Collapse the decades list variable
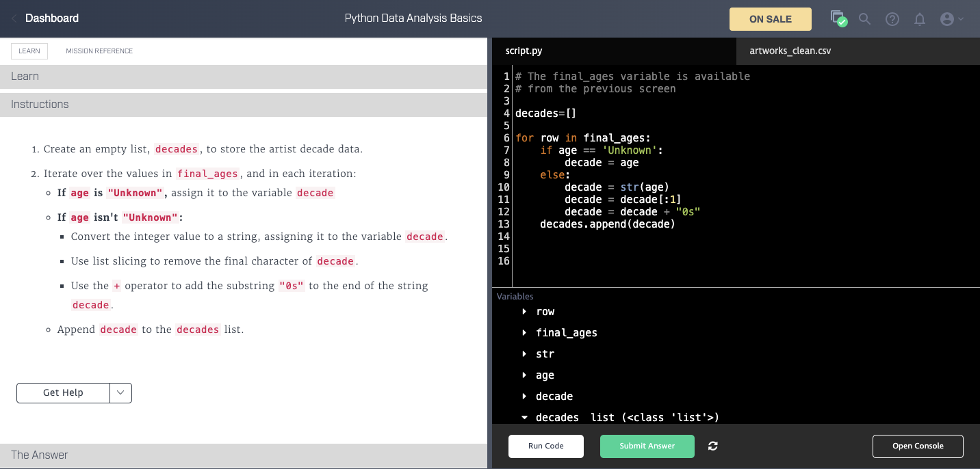980x469 pixels. [x=524, y=418]
